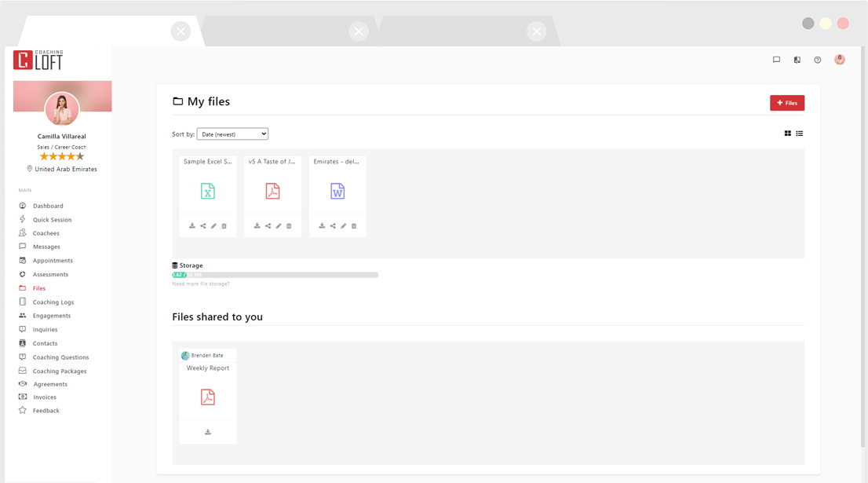Go to Dashboard in sidebar
The image size is (868, 483).
tap(48, 206)
